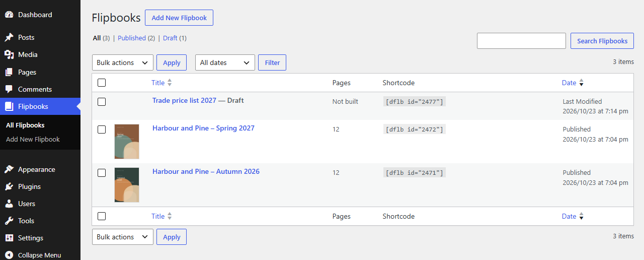Click the Comments speech bubble icon
Image resolution: width=644 pixels, height=260 pixels.
click(9, 89)
